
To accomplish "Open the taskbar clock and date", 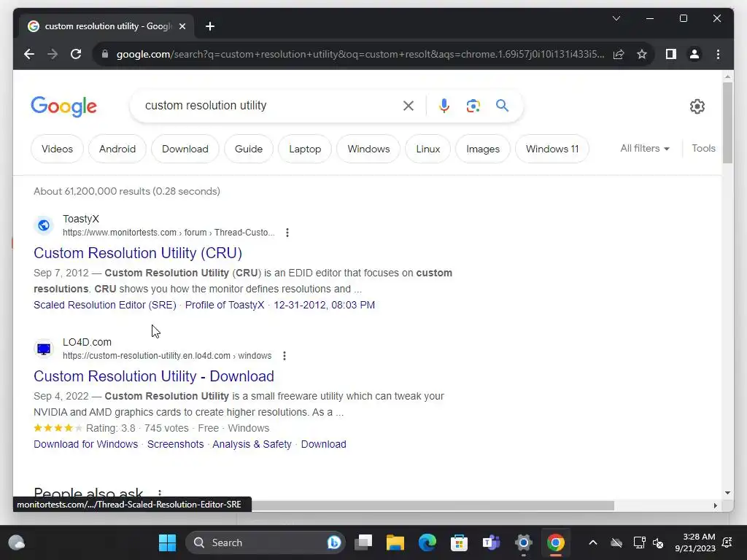I will click(x=695, y=542).
